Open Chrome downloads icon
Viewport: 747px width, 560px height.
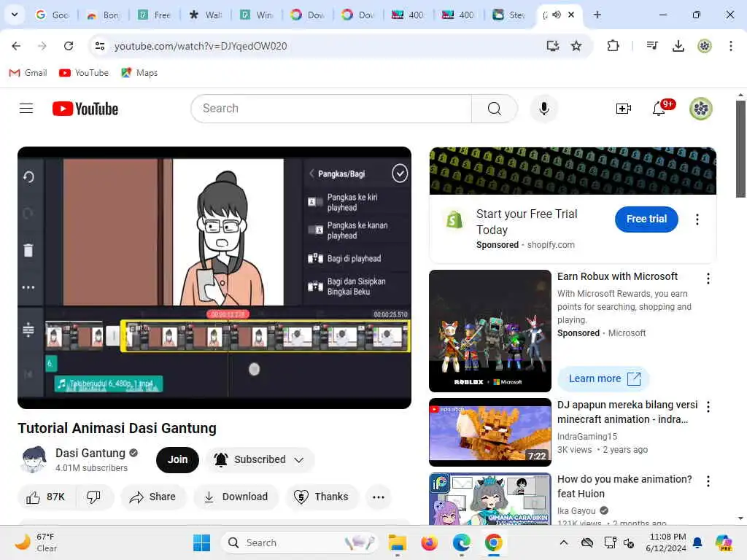678,46
